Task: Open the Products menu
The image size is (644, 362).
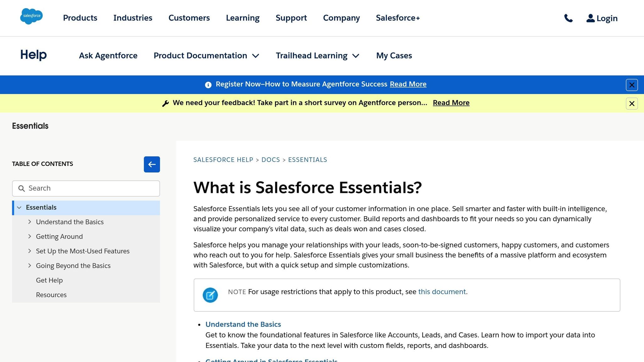Action: [x=80, y=18]
